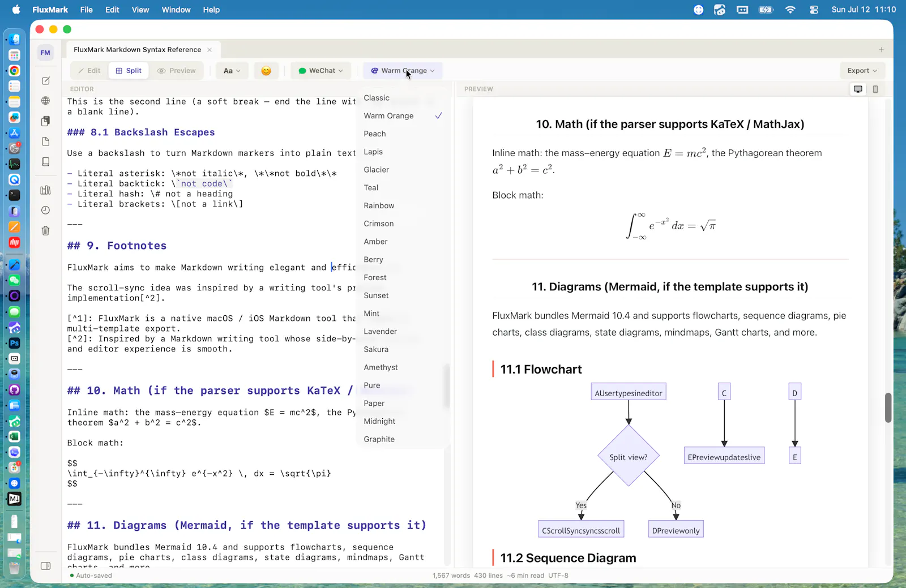Screen dimensions: 906x588
Task: Open the Window menu
Action: 176,10
